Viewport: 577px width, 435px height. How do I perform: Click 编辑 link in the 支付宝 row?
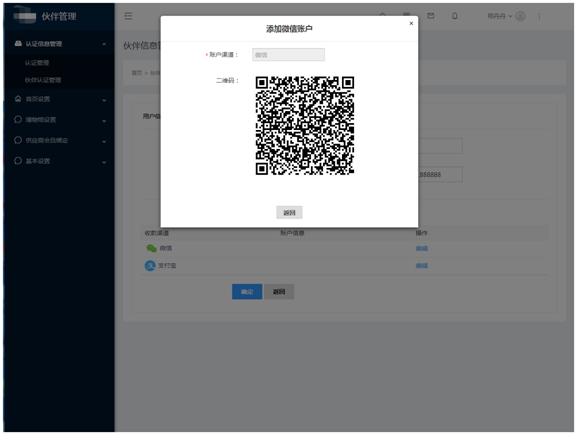(x=422, y=266)
